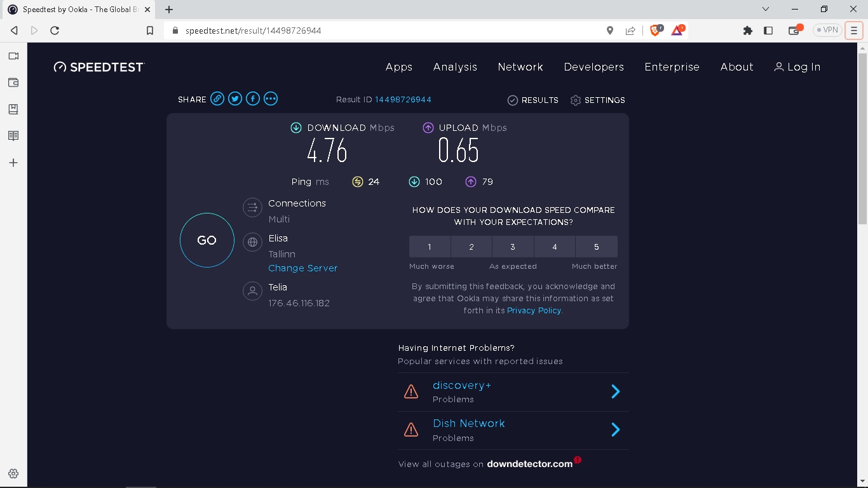Click the user icon beside Telia
The height and width of the screenshot is (488, 868).
[252, 291]
